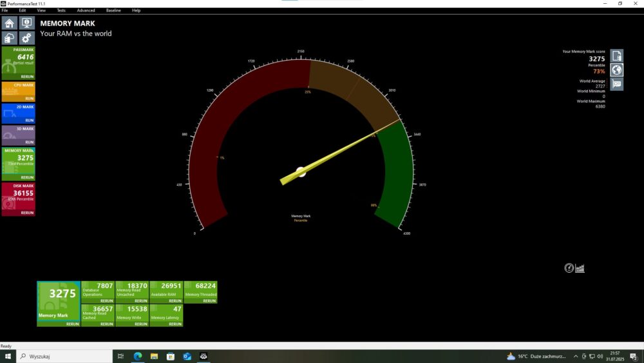
Task: Rerun the Memory Read Uncached test
Action: [141, 301]
